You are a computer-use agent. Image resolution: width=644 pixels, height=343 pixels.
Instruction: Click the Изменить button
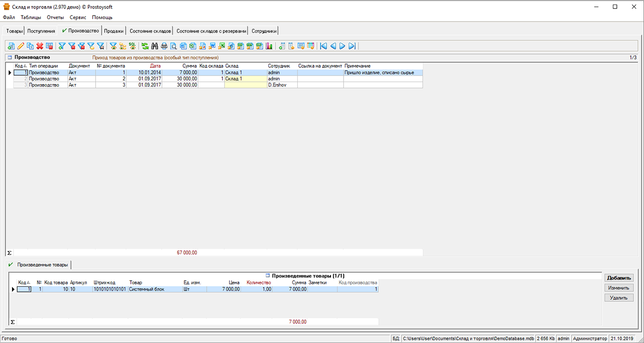tap(618, 288)
